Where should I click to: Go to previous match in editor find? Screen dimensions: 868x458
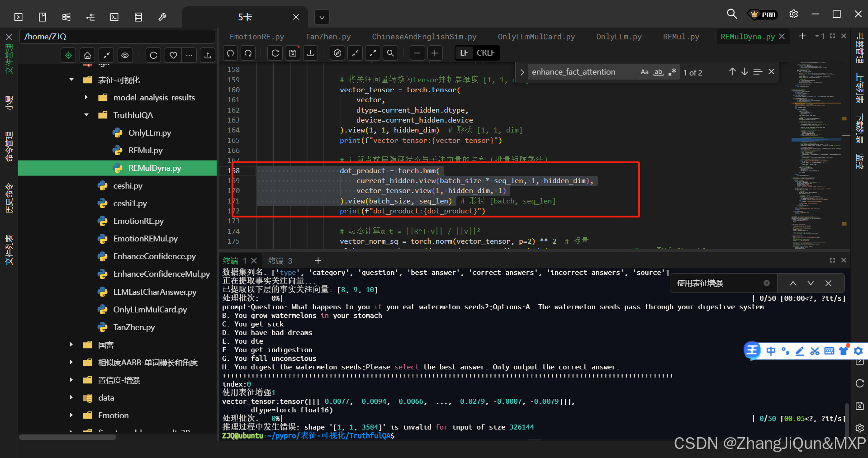click(x=732, y=72)
